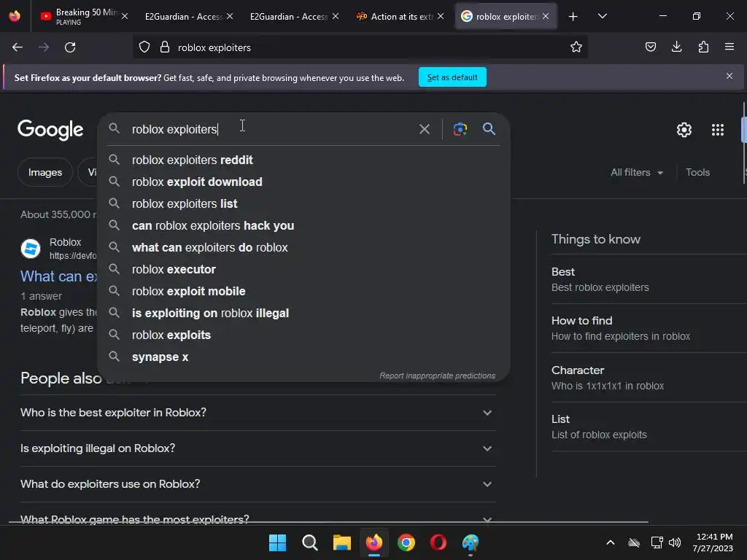Open the Google apps grid
Image resolution: width=747 pixels, height=560 pixels.
718,130
